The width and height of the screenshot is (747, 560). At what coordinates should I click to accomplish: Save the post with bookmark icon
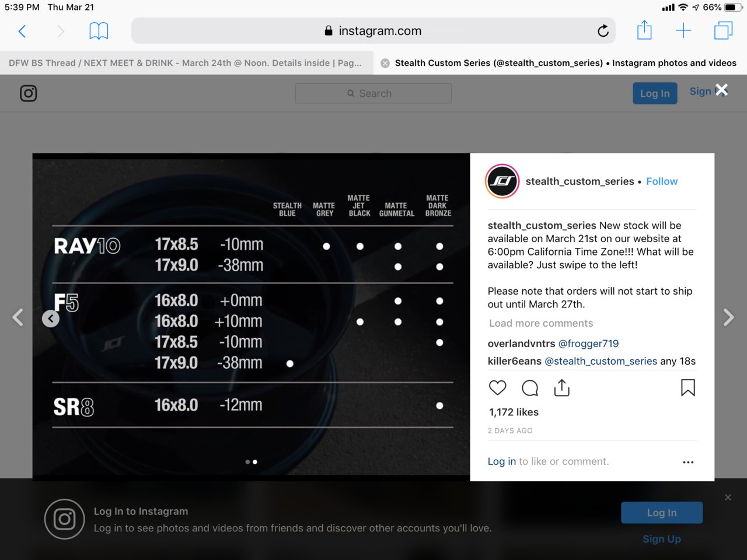pos(688,388)
